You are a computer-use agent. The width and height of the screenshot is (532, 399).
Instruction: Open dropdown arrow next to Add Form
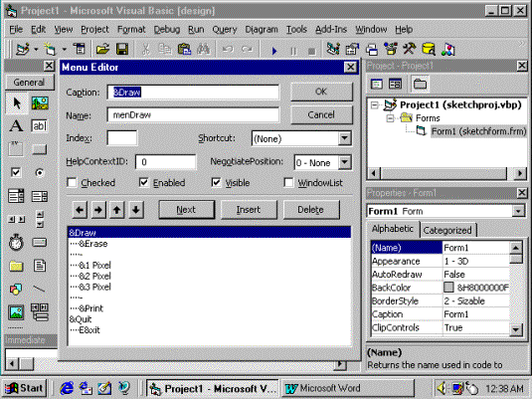(64, 50)
